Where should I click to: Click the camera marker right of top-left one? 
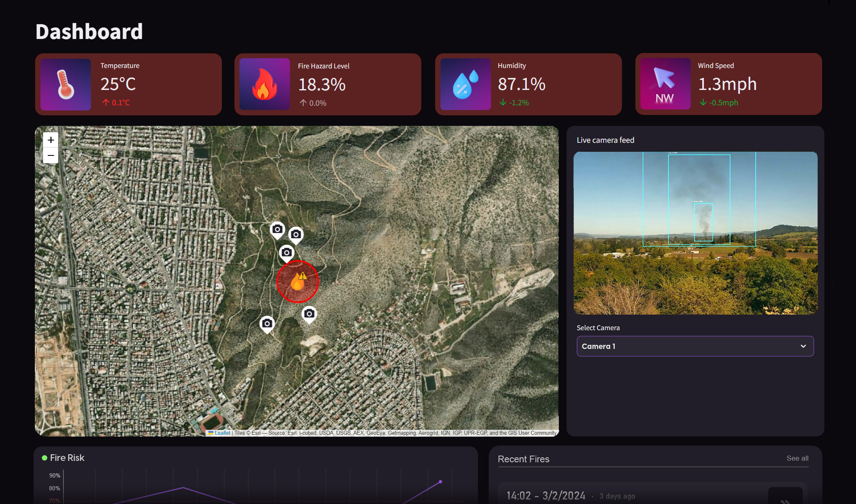tap(296, 235)
